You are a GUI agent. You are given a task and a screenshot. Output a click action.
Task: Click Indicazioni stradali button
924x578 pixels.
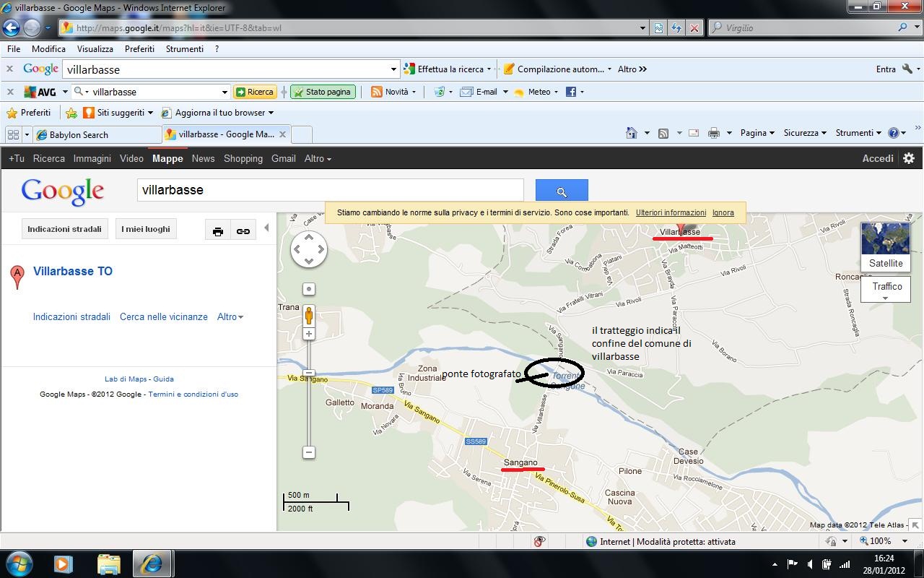pos(64,229)
